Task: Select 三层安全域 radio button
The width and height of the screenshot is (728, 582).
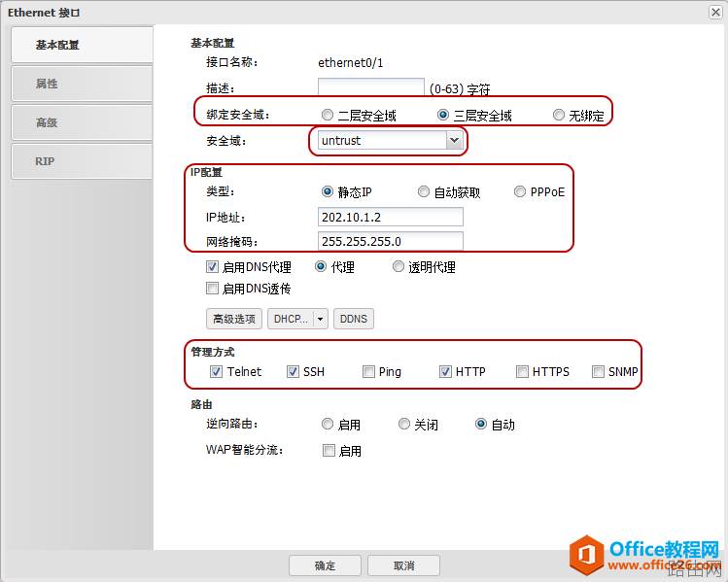Action: (443, 115)
